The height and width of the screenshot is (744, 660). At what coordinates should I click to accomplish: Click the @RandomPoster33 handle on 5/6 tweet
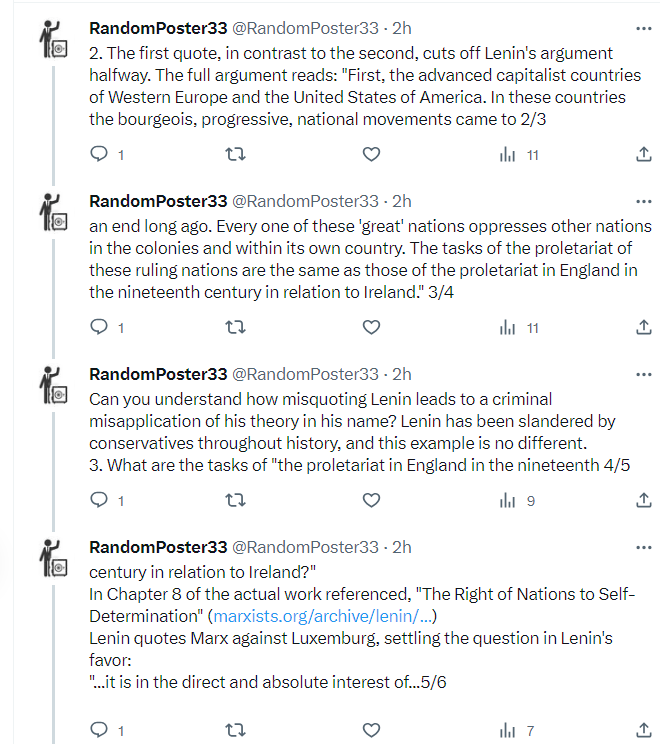pos(305,547)
